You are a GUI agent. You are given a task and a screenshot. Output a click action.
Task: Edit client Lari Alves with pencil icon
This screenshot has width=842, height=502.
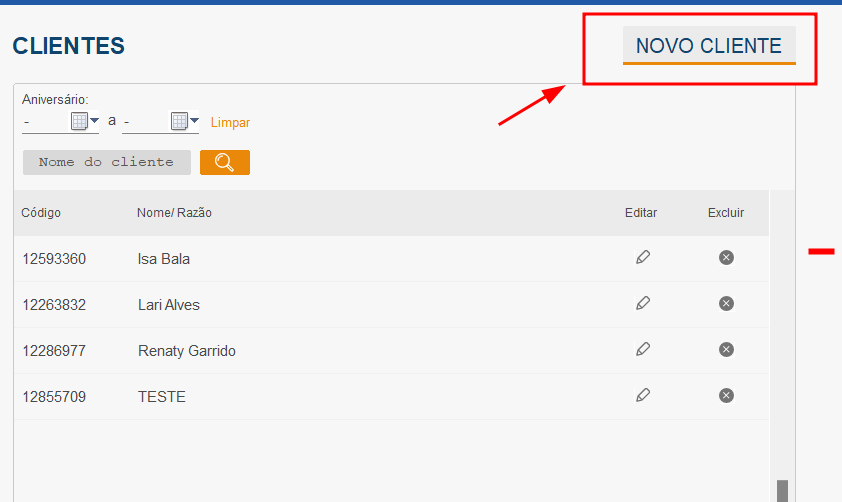point(643,303)
